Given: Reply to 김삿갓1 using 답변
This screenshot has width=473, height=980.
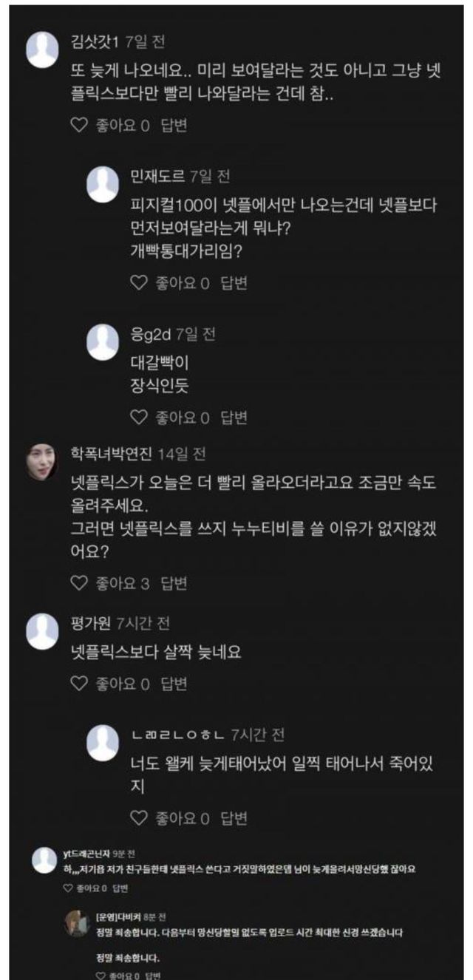Looking at the screenshot, I should click(x=174, y=126).
